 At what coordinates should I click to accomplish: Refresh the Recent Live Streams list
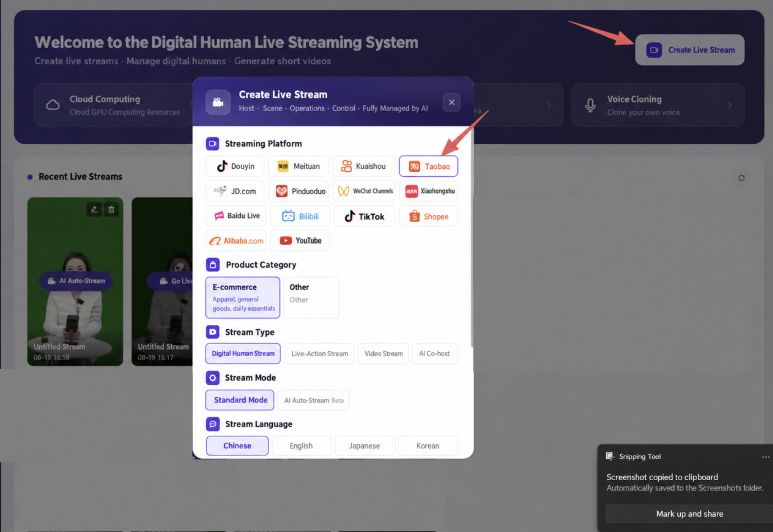[x=742, y=178]
